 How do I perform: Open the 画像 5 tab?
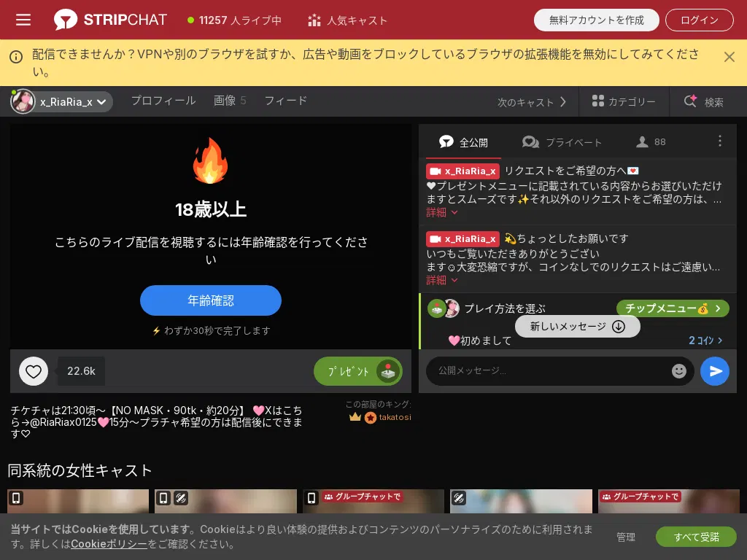coord(230,101)
